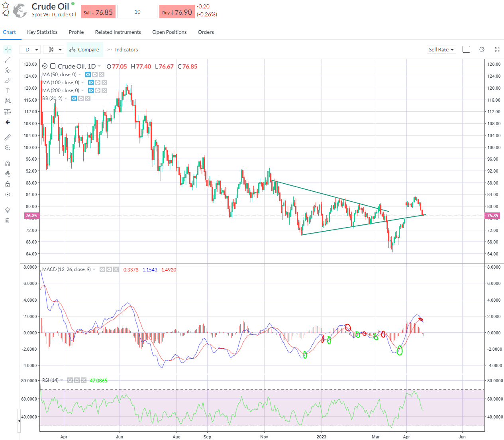The image size is (504, 440).
Task: Open MA 200 indicator settings gear
Action: tap(98, 90)
